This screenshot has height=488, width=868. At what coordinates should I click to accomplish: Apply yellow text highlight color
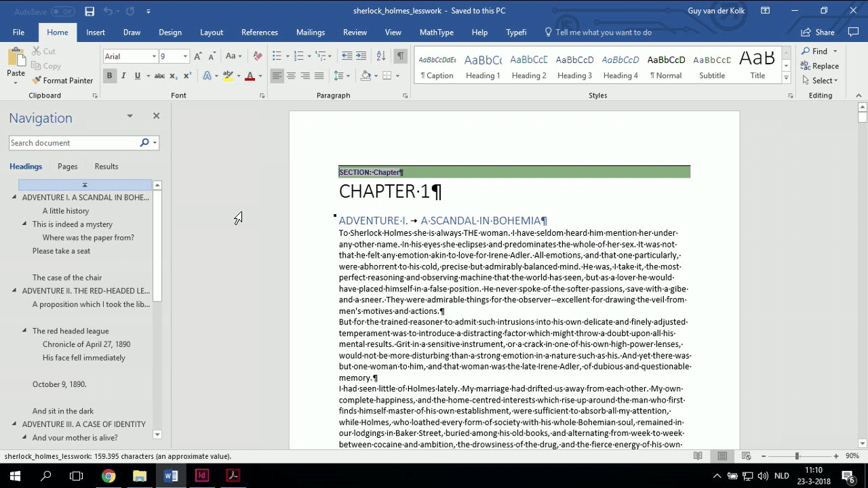point(228,76)
